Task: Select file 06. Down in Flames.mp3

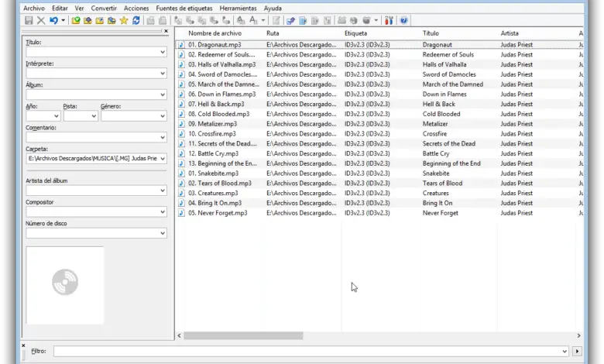Action: [x=222, y=94]
